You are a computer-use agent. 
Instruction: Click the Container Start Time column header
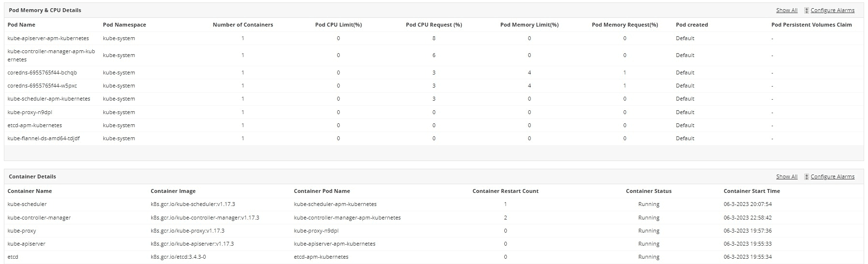pyautogui.click(x=752, y=191)
